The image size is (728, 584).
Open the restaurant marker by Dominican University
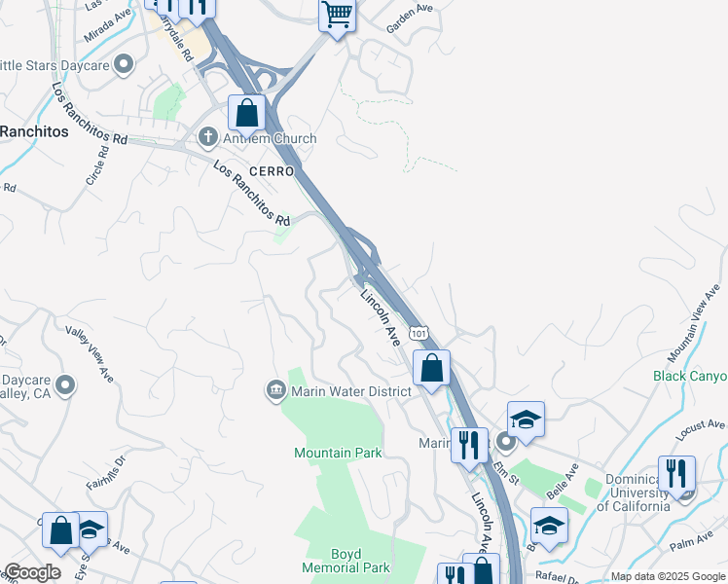click(676, 477)
